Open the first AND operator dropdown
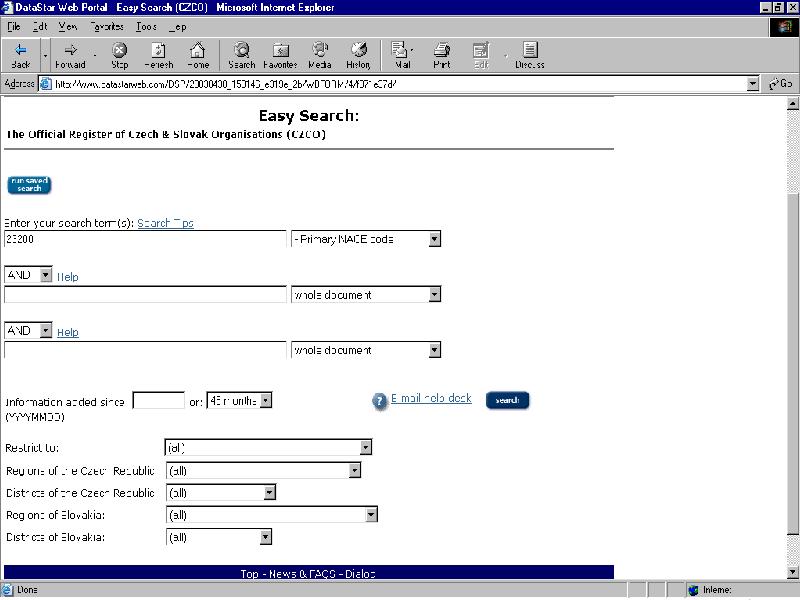This screenshot has height=600, width=800. [45, 275]
